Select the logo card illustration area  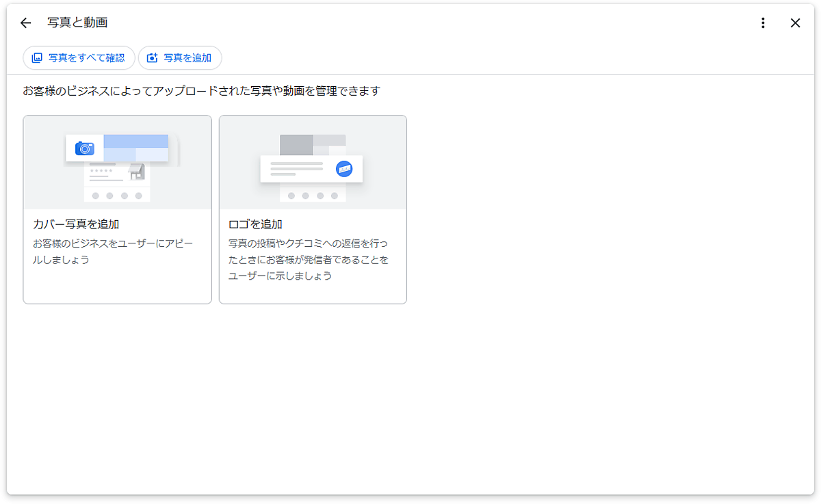(313, 163)
